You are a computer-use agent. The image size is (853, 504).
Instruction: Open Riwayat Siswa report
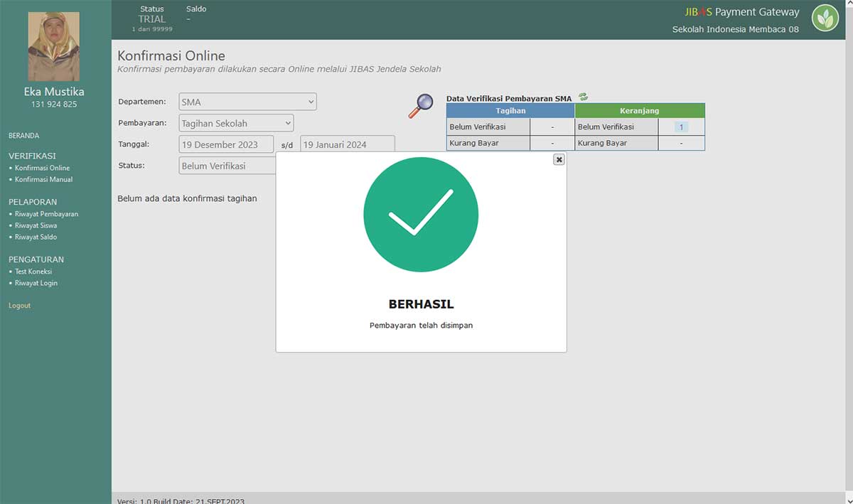point(36,225)
